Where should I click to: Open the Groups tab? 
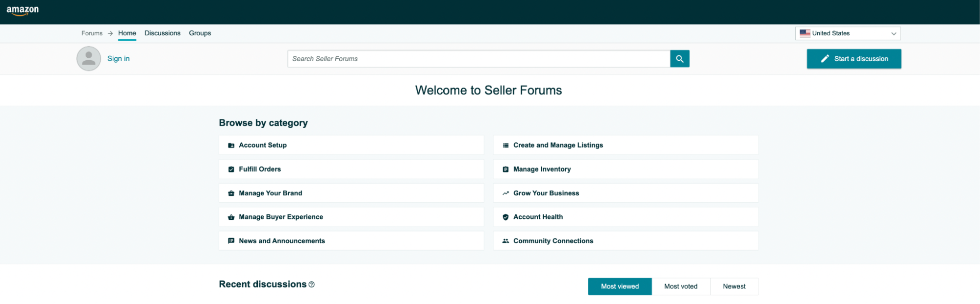coord(200,33)
